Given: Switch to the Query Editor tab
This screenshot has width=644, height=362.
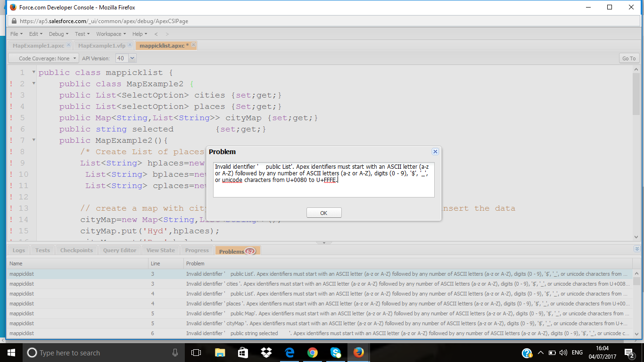Looking at the screenshot, I should (120, 250).
